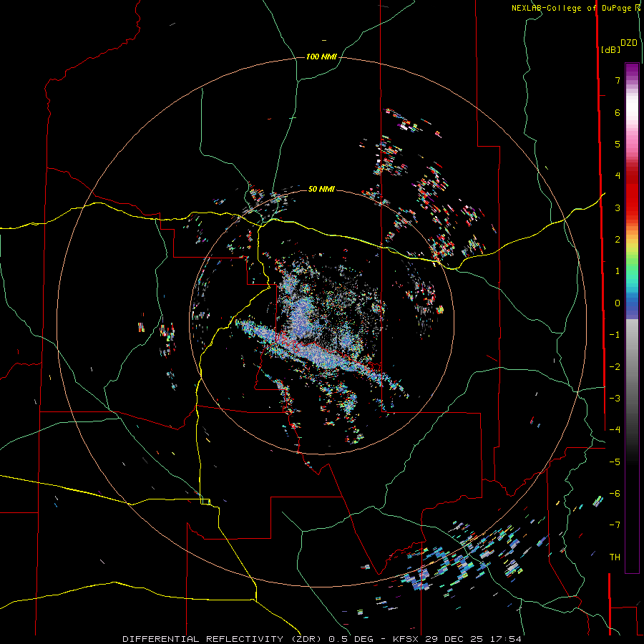Select the "7" value on the dB scale

618,80
